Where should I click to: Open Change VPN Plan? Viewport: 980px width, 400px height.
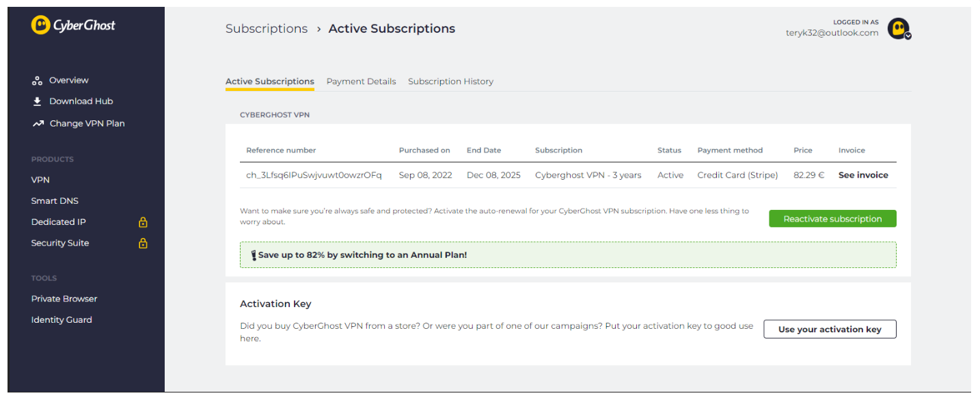click(x=87, y=124)
